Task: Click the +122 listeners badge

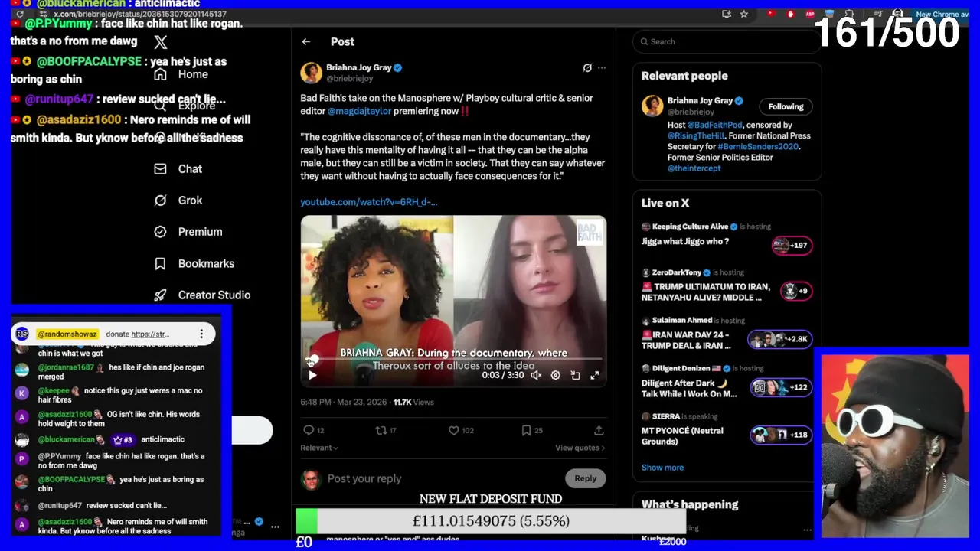Action: coord(781,387)
